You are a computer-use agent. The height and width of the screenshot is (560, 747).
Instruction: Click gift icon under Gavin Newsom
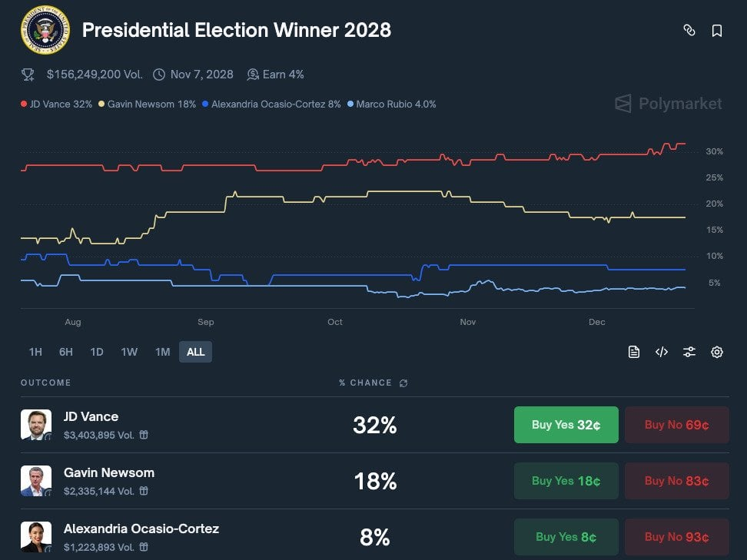[x=144, y=491]
